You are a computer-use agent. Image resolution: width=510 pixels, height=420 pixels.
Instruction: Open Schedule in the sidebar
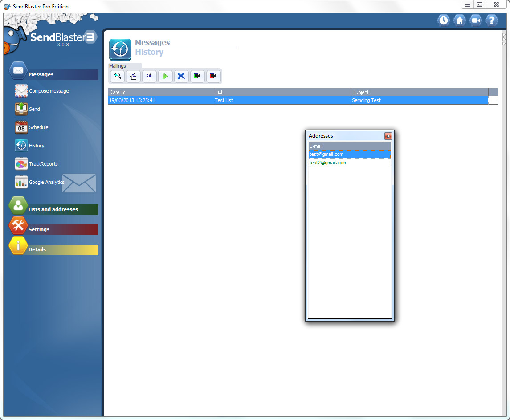click(38, 127)
